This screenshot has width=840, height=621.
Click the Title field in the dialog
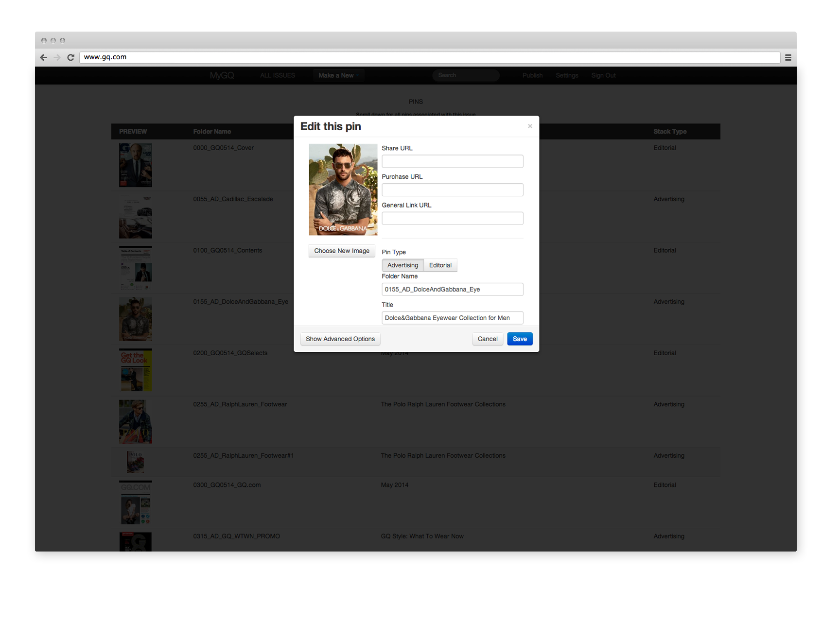(452, 318)
